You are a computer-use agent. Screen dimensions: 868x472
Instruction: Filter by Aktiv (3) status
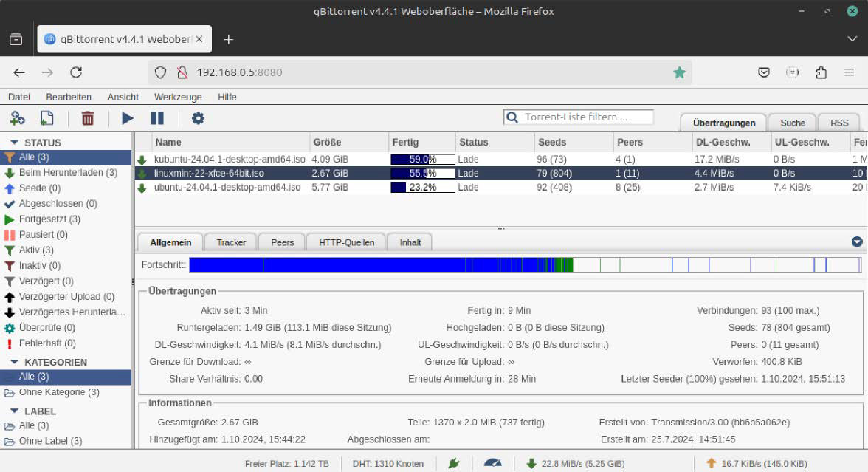[65, 250]
